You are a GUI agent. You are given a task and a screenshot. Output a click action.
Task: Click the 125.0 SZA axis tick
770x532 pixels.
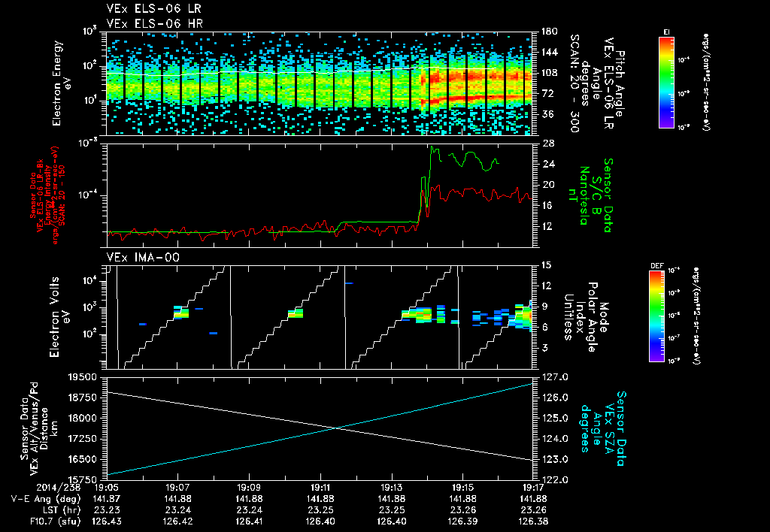554,418
